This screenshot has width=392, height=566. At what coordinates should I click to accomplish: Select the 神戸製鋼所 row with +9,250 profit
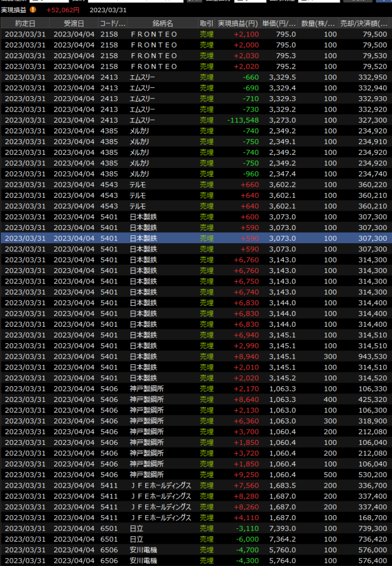point(196,475)
